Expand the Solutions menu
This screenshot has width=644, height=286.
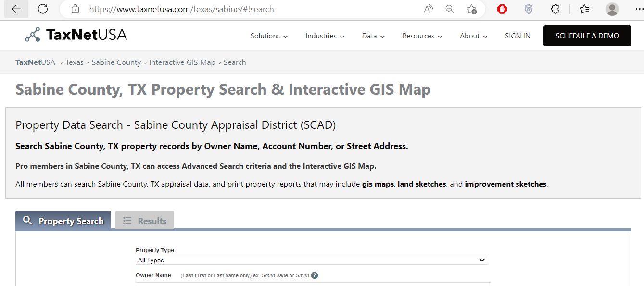269,36
